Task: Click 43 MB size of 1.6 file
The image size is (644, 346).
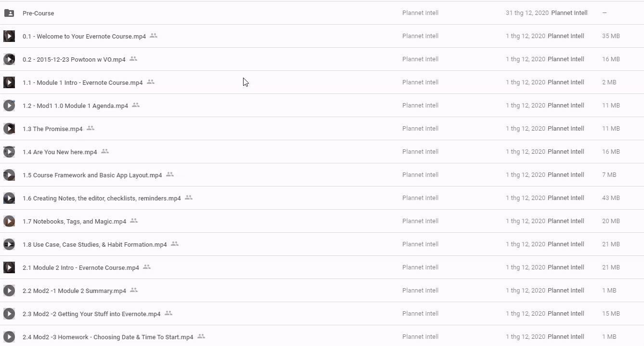Action: pyautogui.click(x=611, y=198)
